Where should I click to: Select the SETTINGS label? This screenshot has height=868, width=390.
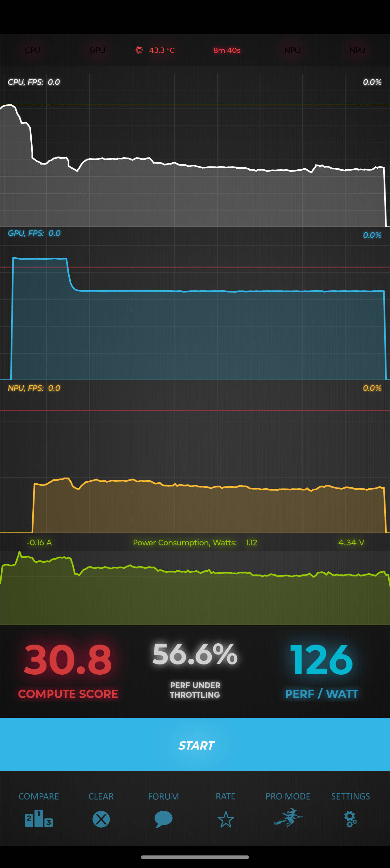350,796
